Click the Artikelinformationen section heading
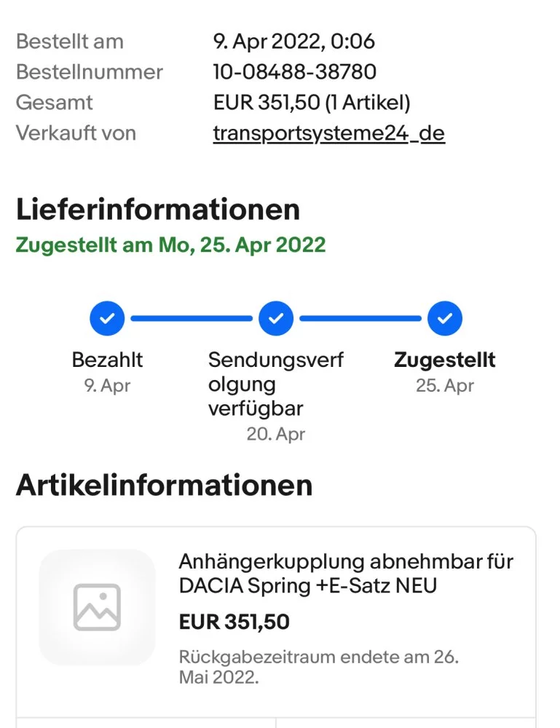Image resolution: width=560 pixels, height=728 pixels. tap(164, 485)
